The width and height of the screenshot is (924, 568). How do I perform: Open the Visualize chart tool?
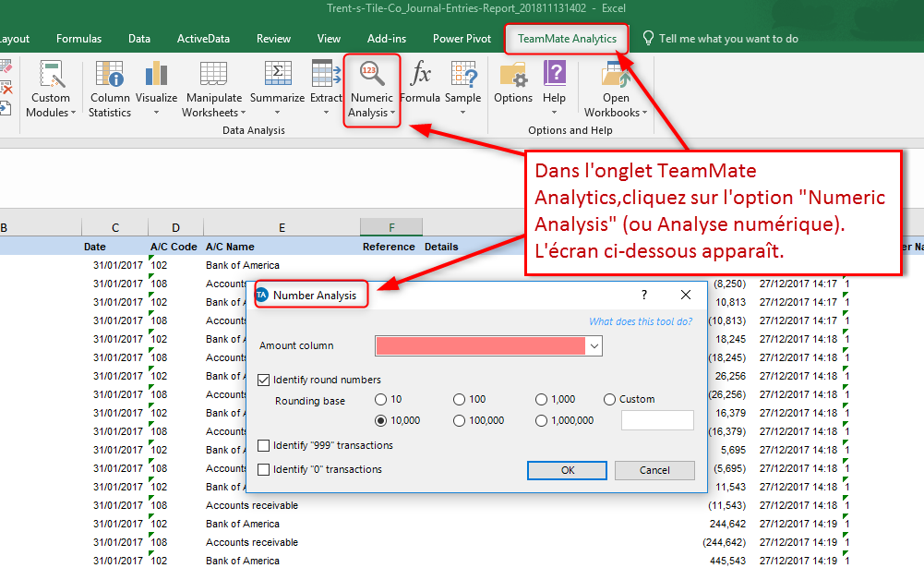point(156,89)
